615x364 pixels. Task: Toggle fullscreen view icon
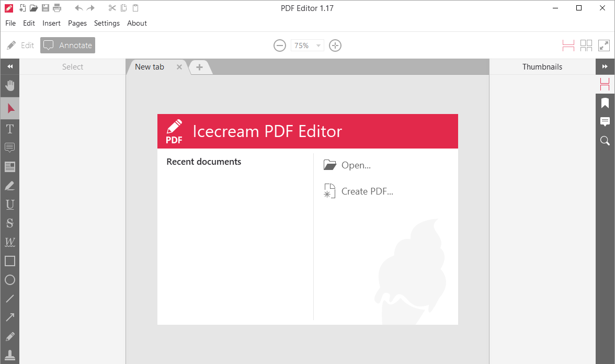pos(603,45)
